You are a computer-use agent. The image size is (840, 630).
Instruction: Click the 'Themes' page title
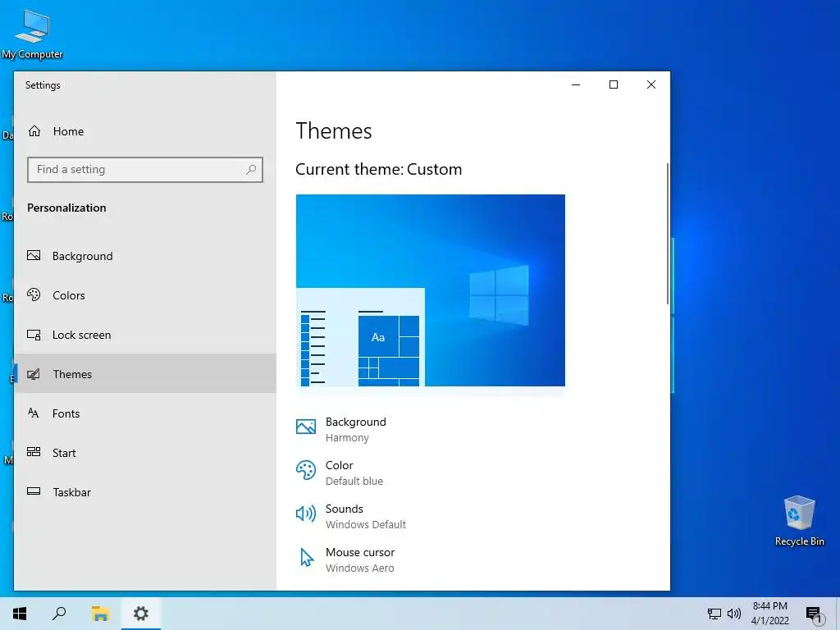(x=334, y=130)
